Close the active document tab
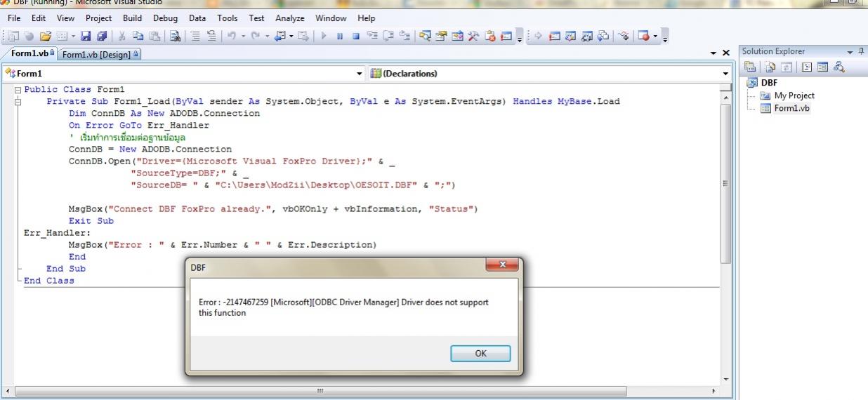The image size is (868, 400). 726,53
